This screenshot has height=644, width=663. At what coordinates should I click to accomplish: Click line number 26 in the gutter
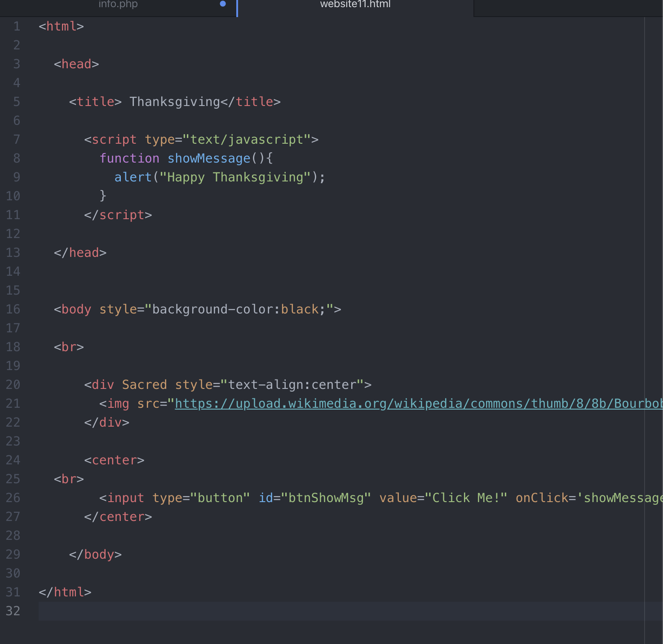(13, 498)
